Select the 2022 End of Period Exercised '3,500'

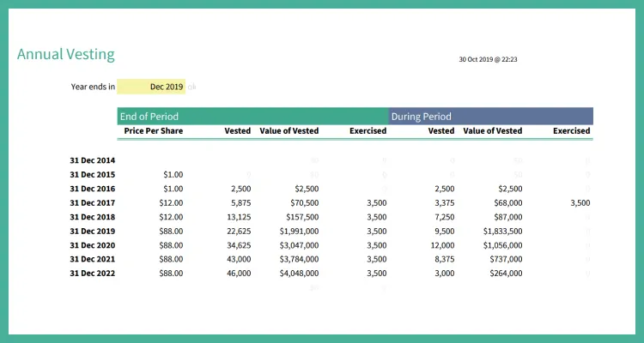(x=377, y=274)
